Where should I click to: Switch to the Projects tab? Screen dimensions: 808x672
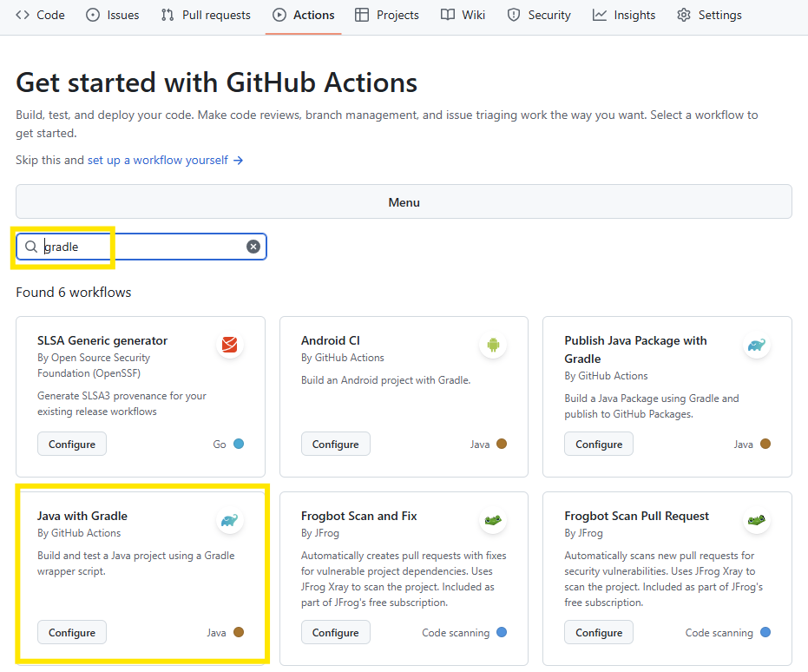[x=387, y=15]
